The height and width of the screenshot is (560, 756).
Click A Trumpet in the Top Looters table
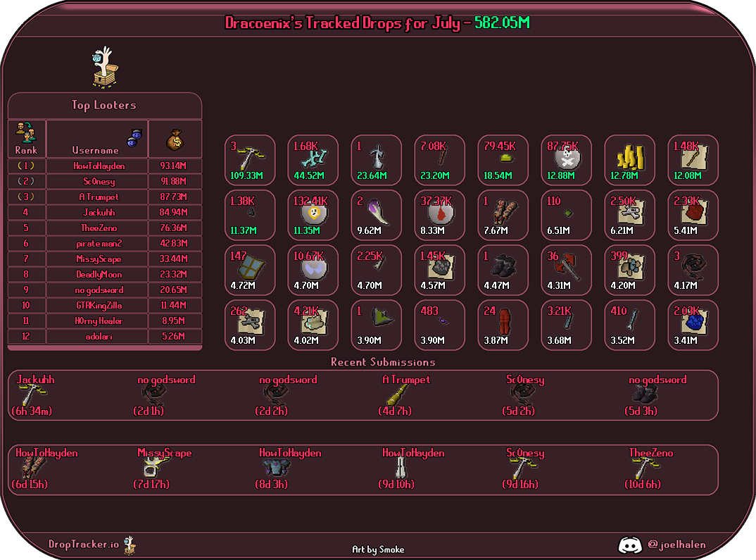point(99,197)
